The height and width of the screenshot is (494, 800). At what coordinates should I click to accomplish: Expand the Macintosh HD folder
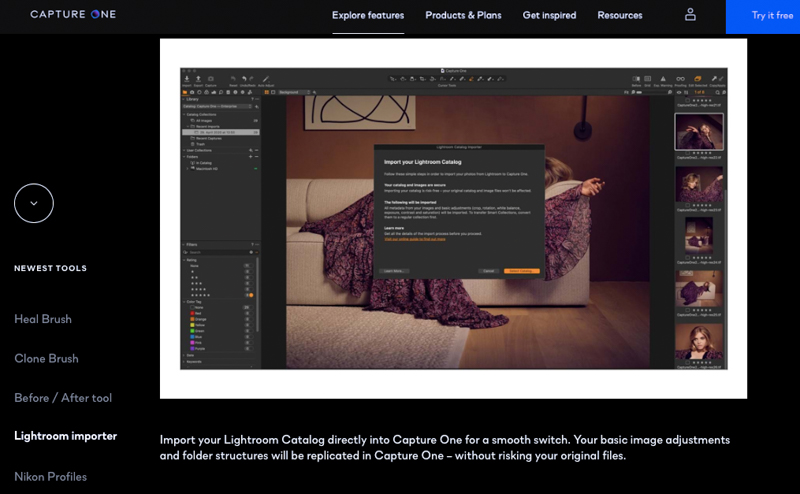tap(187, 168)
